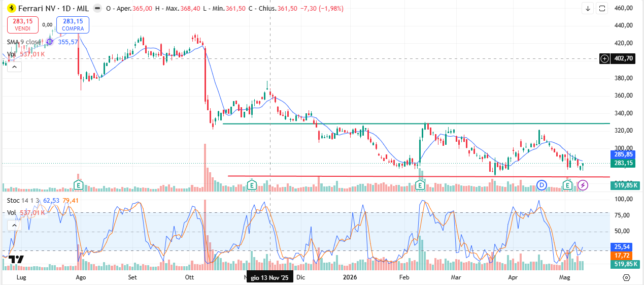Screen dimensions: 644x285
Task: Click the blue 25,54 Stochastic value label
Action: click(x=622, y=246)
